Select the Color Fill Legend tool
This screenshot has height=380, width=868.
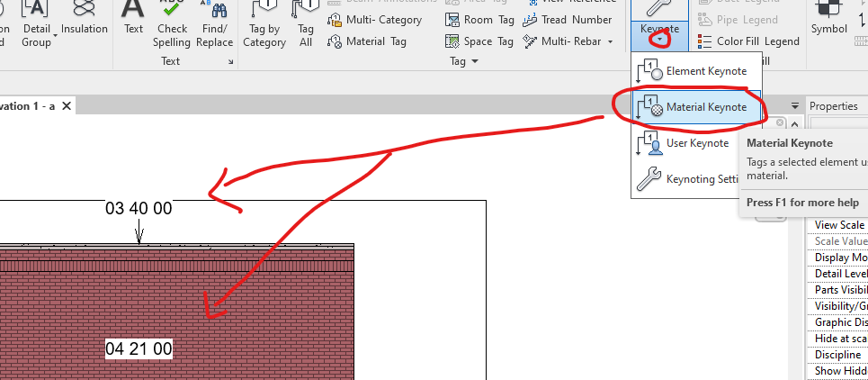click(748, 41)
